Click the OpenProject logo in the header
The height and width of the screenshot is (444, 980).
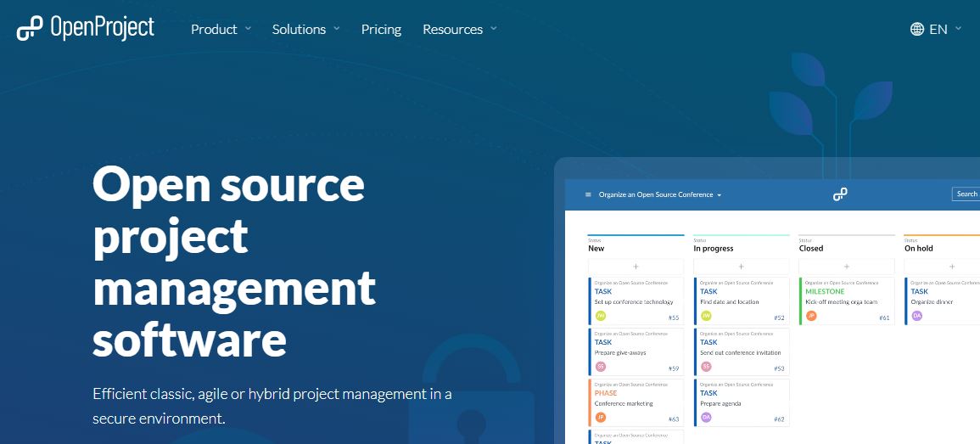coord(85,28)
